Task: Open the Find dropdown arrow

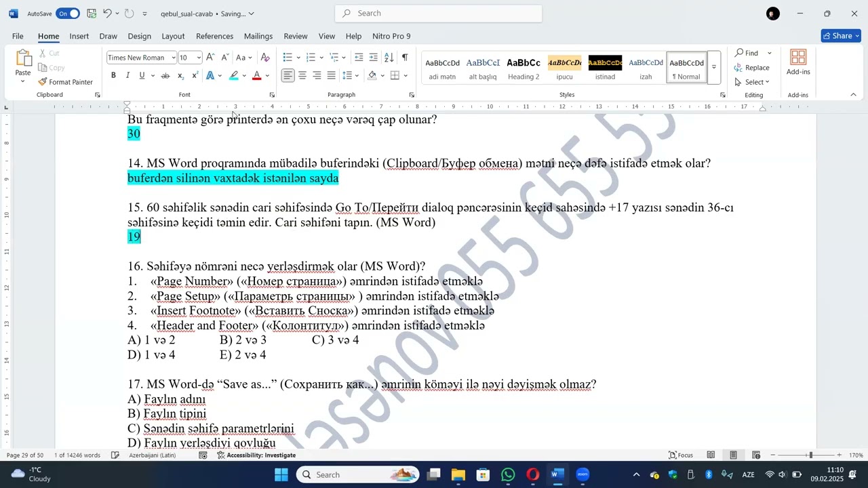Action: point(770,53)
